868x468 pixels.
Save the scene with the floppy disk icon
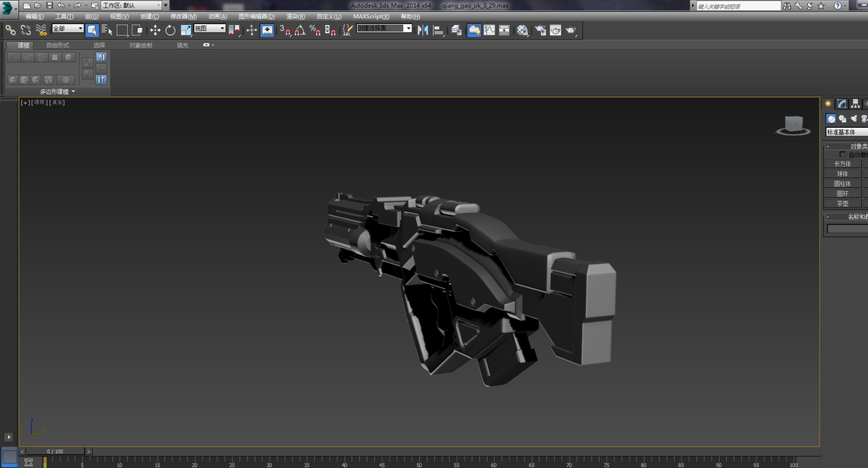click(x=49, y=5)
